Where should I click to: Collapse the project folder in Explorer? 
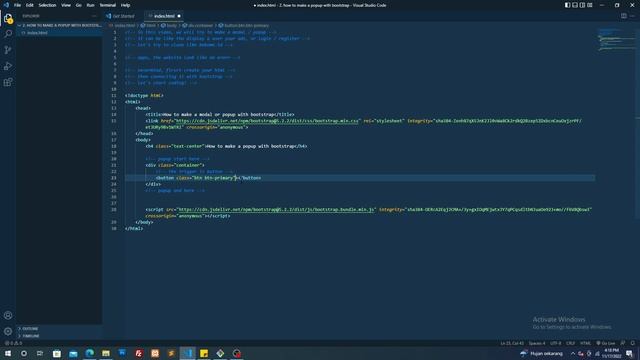[59, 25]
